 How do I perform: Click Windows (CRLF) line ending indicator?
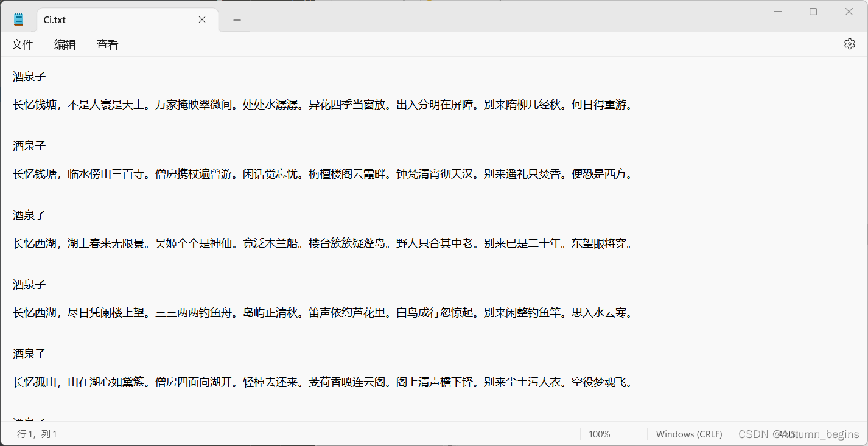pos(689,434)
